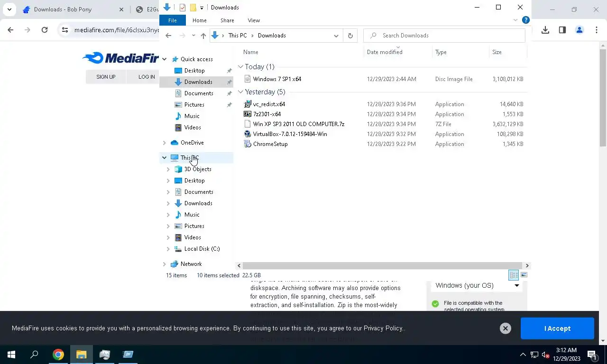Open Documents under Quick access
Screen dimensions: 607x364
(x=199, y=93)
